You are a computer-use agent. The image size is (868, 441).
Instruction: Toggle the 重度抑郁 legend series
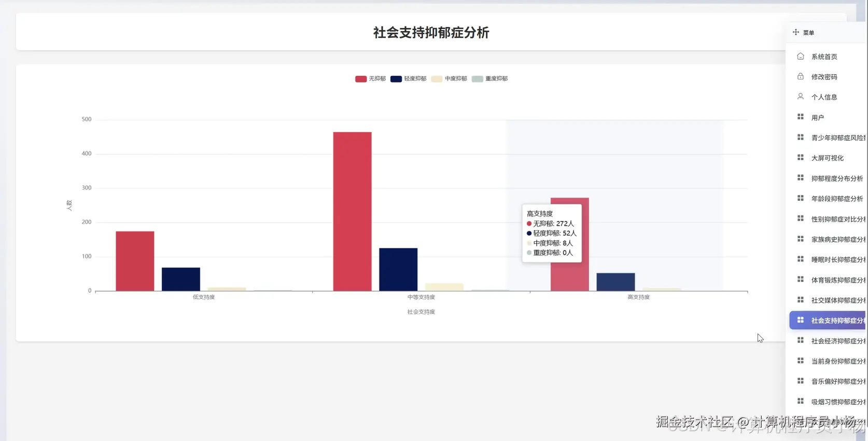point(489,79)
